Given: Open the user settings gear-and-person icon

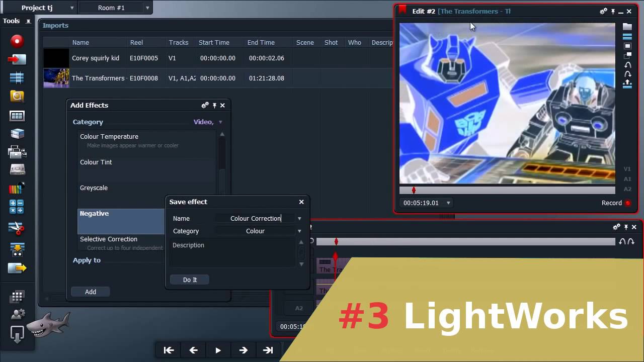Looking at the screenshot, I should 17,315.
